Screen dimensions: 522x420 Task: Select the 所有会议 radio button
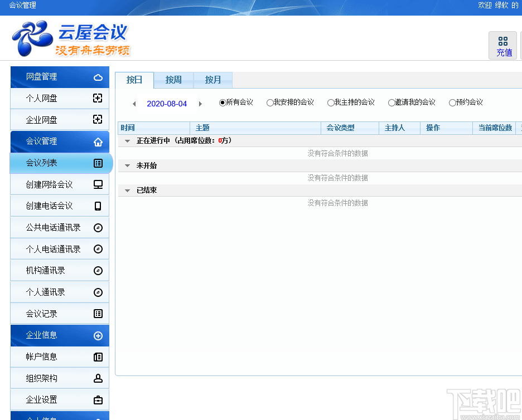(223, 102)
